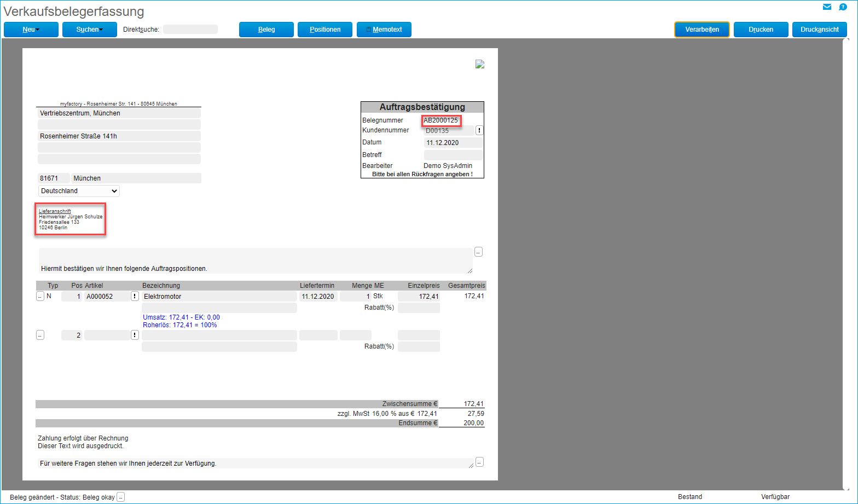Click into the Direktsuche input field
Viewport: 858px width, 504px height.
[x=190, y=30]
